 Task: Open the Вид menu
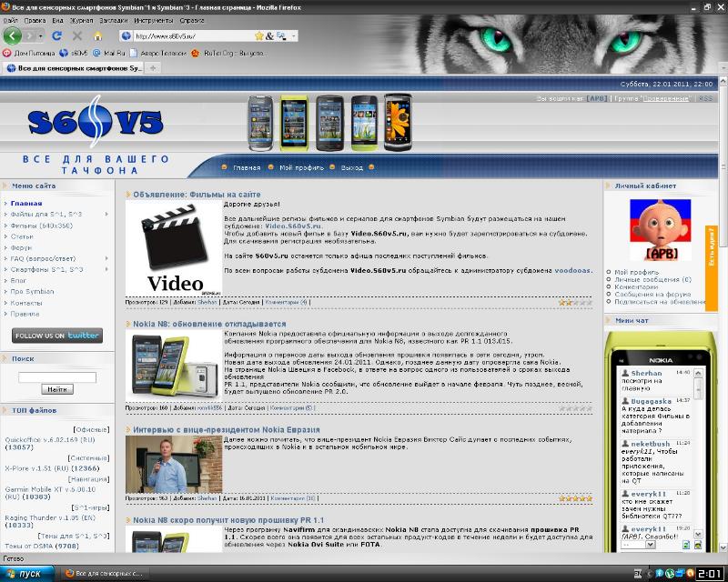57,20
